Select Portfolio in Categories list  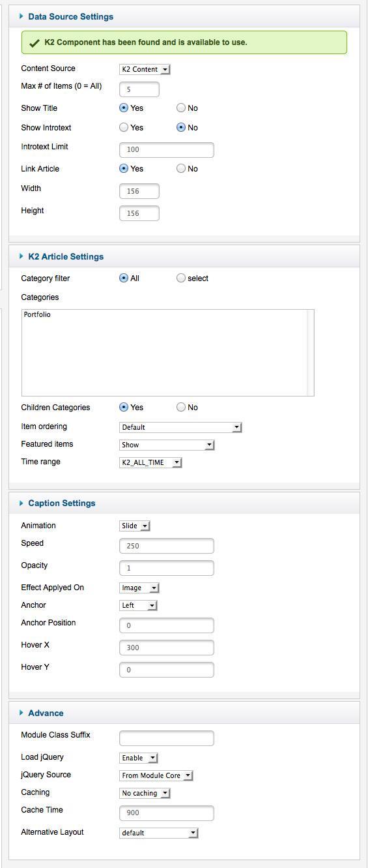point(37,314)
